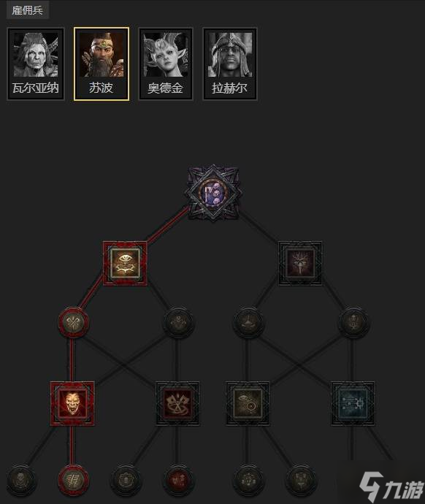Click the three-skulls root skill node

pos(213,193)
